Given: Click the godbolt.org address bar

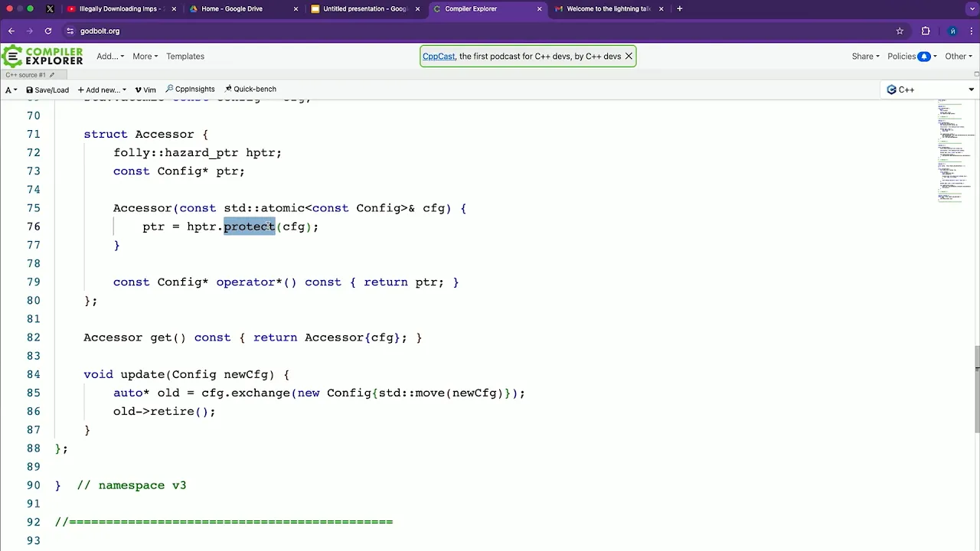Looking at the screenshot, I should (x=486, y=31).
